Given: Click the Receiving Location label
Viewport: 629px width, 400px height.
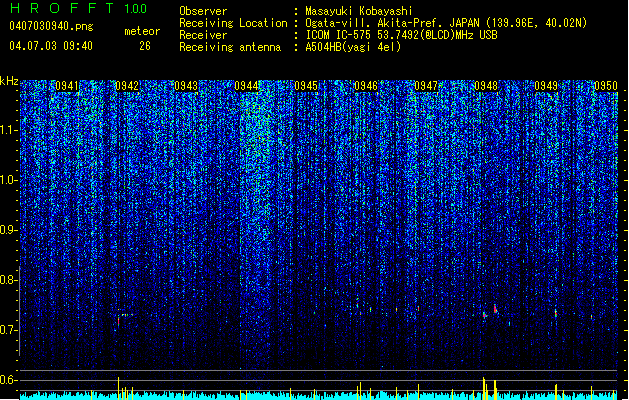Looking at the screenshot, I should pos(233,23).
